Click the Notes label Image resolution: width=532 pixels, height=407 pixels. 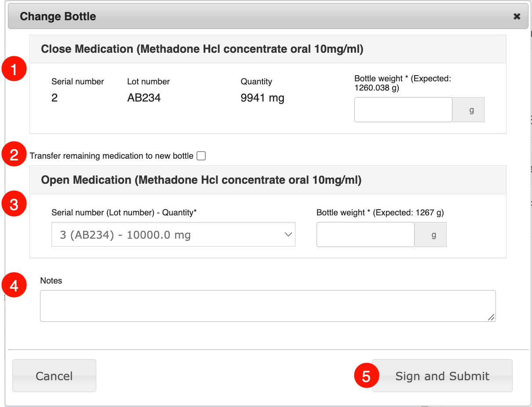(51, 280)
